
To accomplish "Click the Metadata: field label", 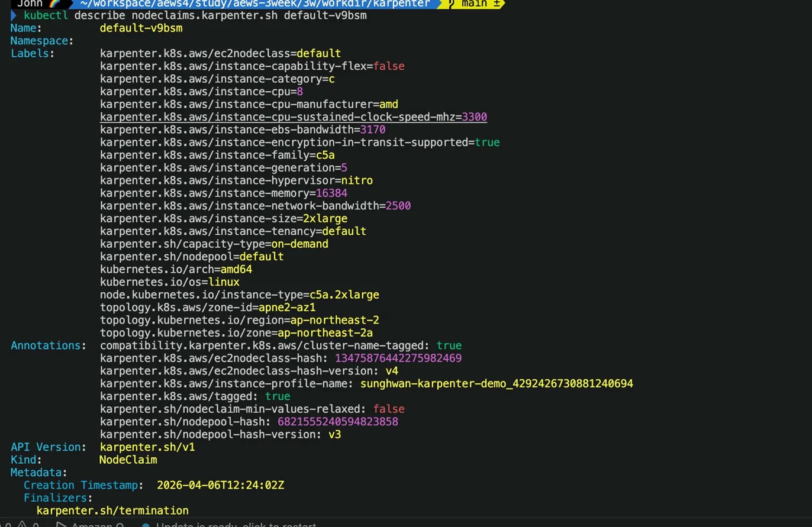I will coord(39,473).
